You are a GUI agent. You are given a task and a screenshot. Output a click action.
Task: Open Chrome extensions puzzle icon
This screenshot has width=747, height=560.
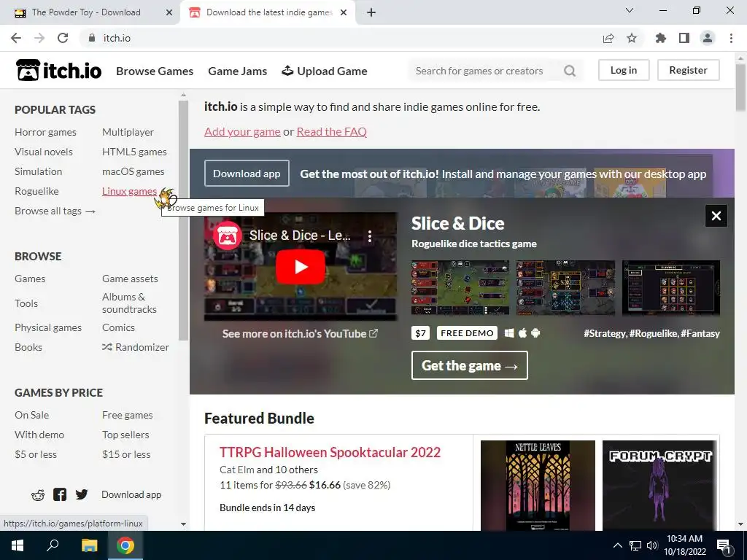pos(661,38)
